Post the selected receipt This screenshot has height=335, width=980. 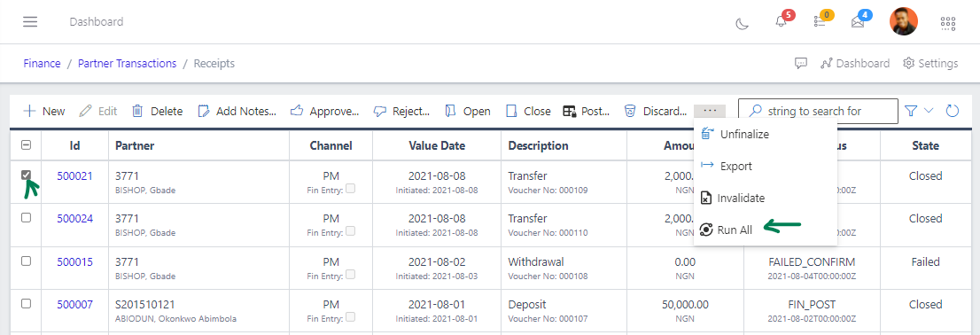click(587, 112)
